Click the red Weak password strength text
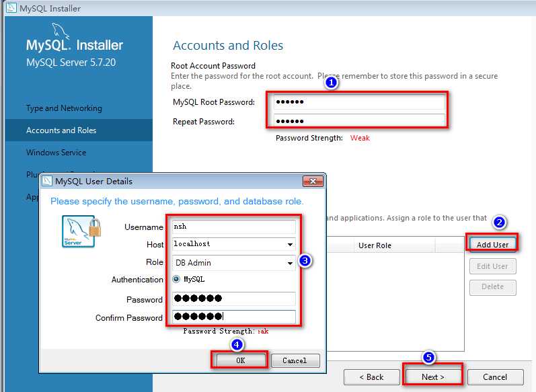This screenshot has height=392, width=536. [360, 138]
